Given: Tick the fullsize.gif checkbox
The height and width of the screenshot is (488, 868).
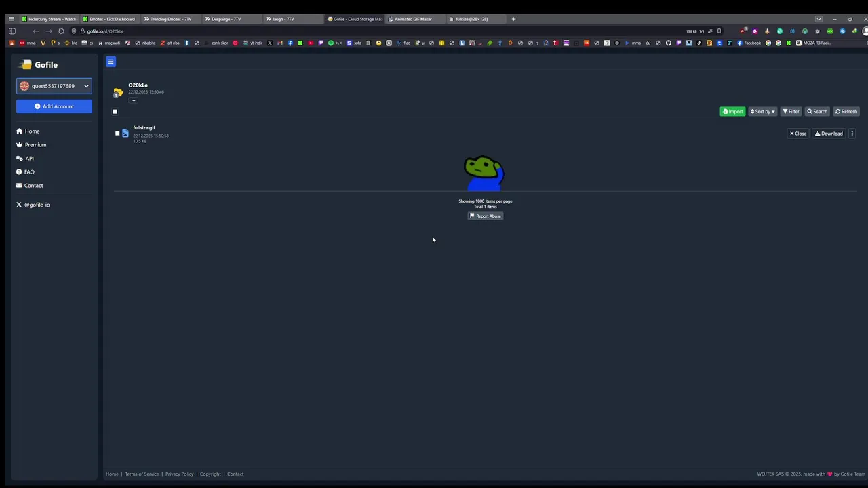Looking at the screenshot, I should pos(117,134).
